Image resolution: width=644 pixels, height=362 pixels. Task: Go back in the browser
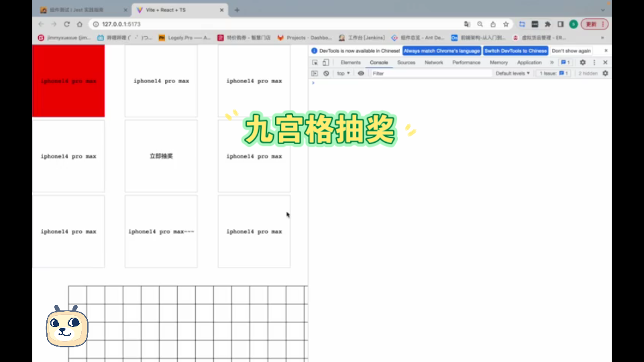coord(41,24)
